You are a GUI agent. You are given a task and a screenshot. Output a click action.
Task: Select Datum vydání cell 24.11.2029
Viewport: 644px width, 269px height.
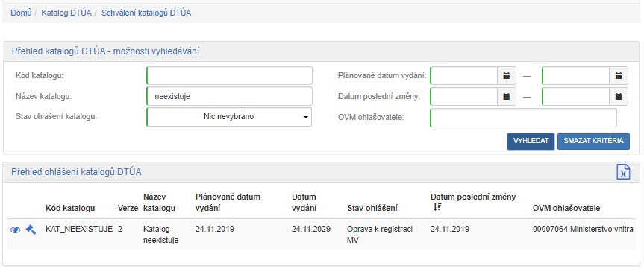tap(311, 230)
